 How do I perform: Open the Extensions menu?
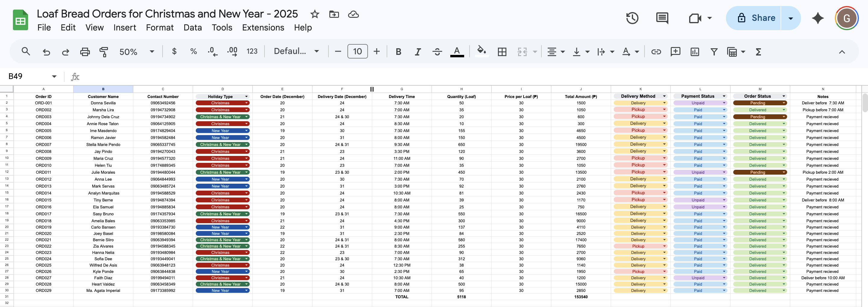[263, 28]
